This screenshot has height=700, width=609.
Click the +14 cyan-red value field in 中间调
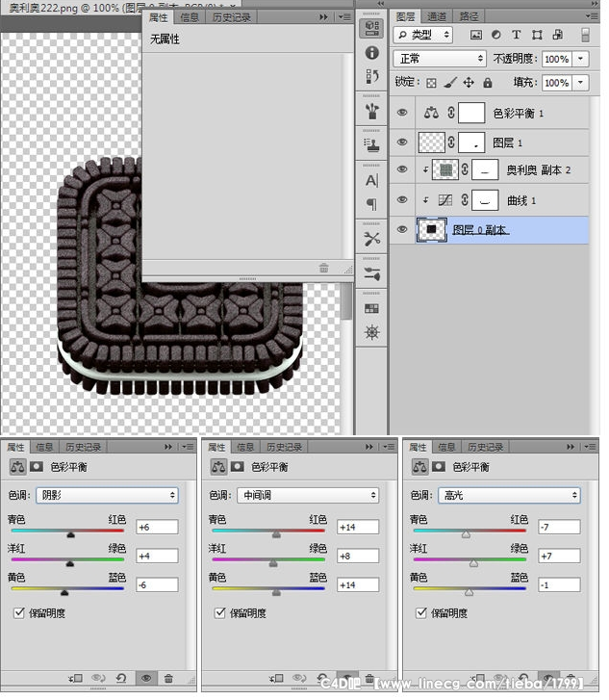pos(358,527)
